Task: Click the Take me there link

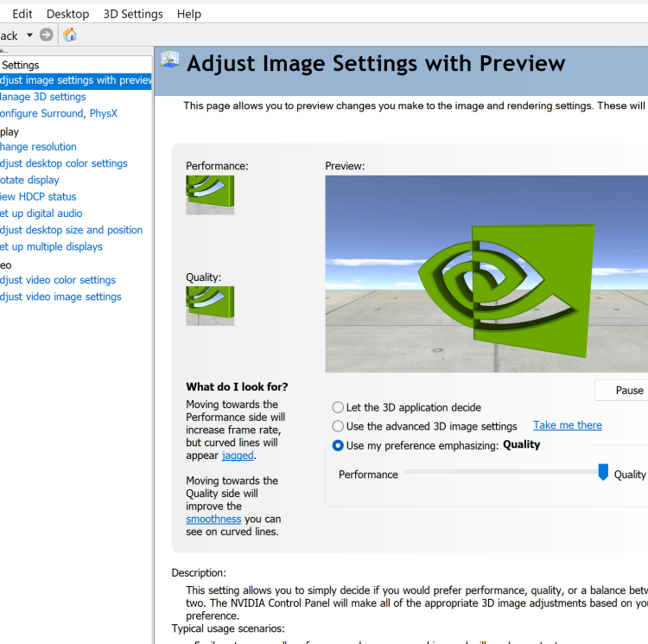Action: point(568,425)
